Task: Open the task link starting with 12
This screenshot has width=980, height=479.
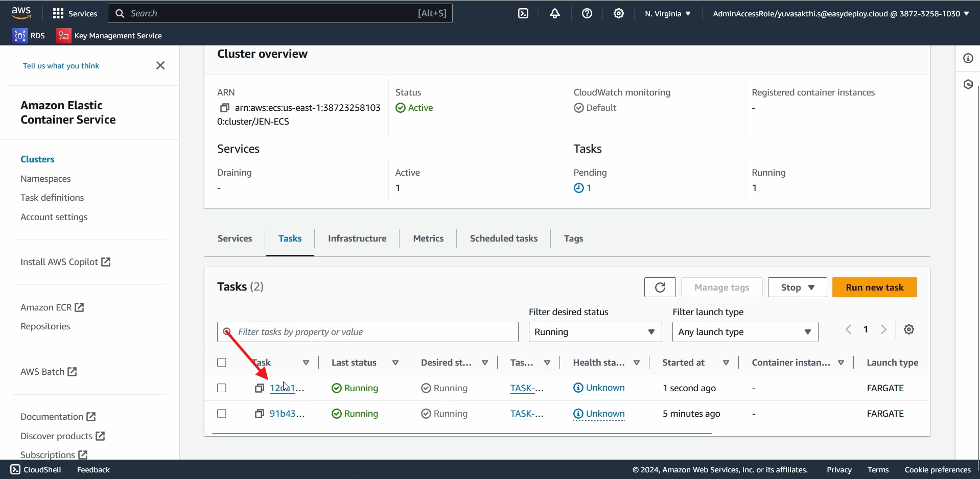Action: (x=287, y=388)
